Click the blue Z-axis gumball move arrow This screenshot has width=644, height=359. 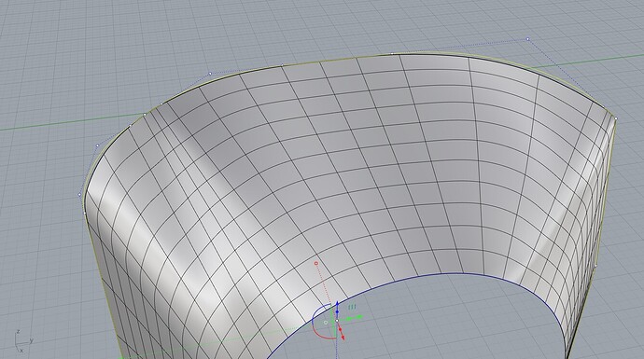tap(337, 304)
